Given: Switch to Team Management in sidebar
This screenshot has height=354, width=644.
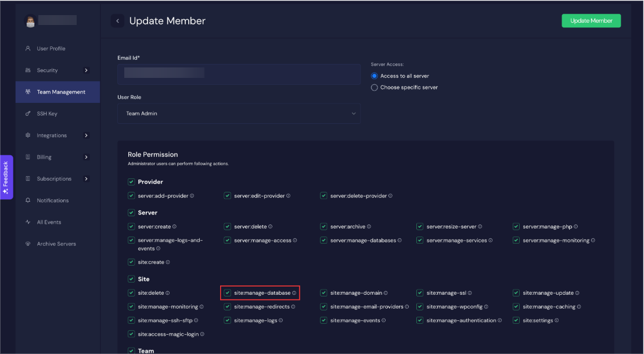Looking at the screenshot, I should click(57, 92).
